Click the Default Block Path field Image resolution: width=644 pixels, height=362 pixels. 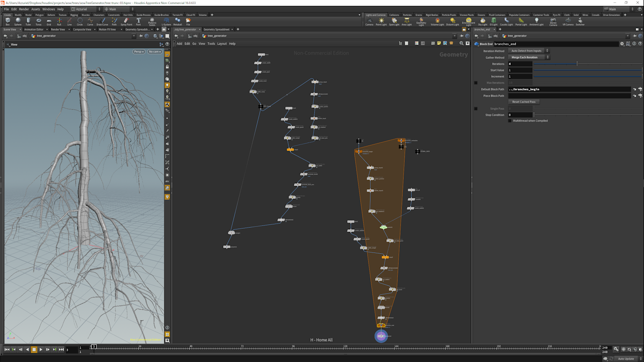pos(569,90)
